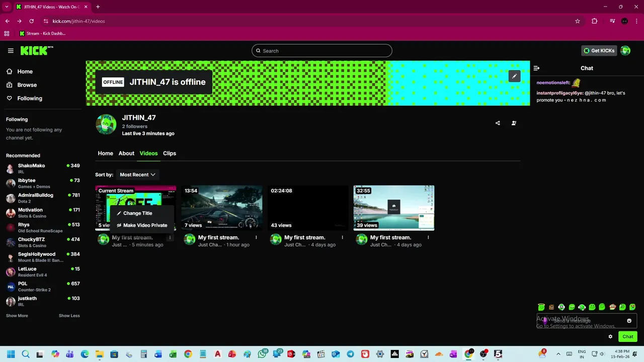
Task: Show hidden system tray icons
Action: 558,354
